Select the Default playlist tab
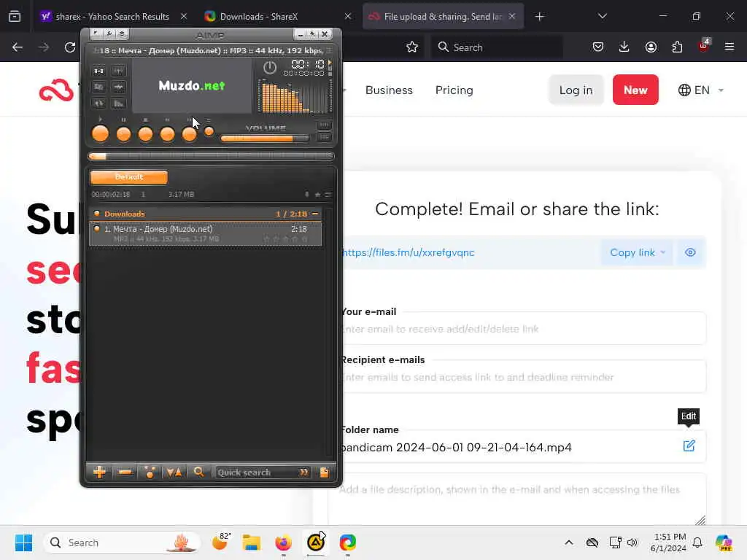Screen dimensions: 747x560 128,177
